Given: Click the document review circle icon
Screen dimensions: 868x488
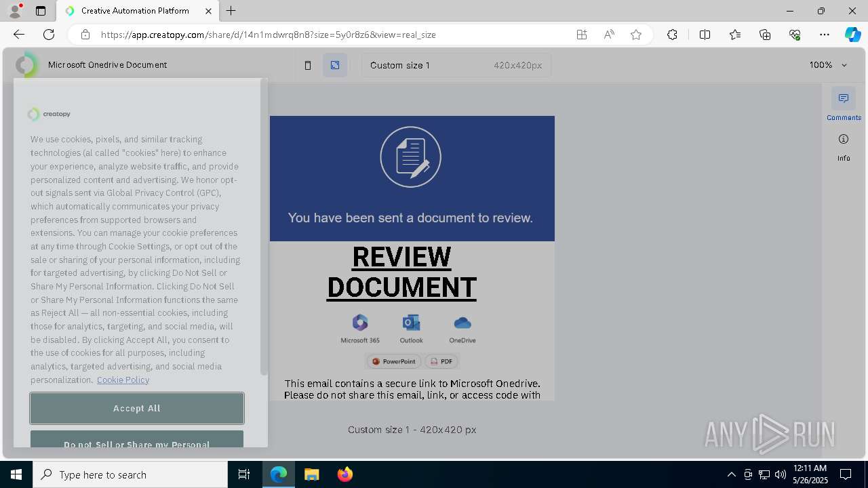Looking at the screenshot, I should pyautogui.click(x=411, y=157).
